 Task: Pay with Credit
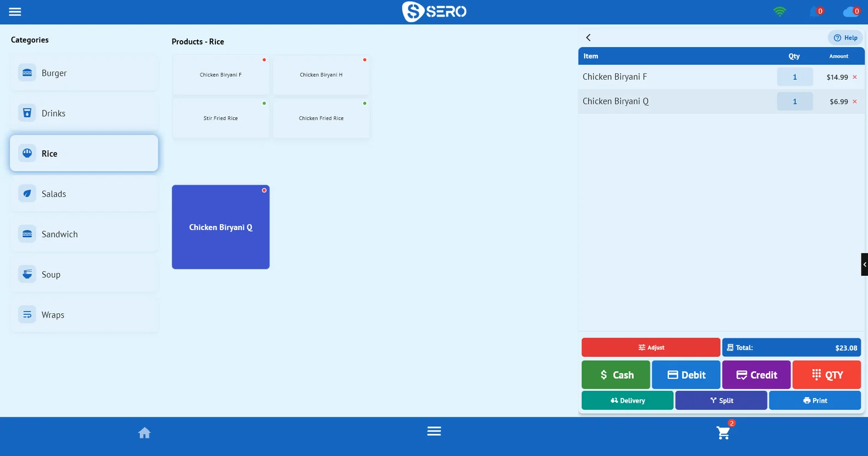756,375
